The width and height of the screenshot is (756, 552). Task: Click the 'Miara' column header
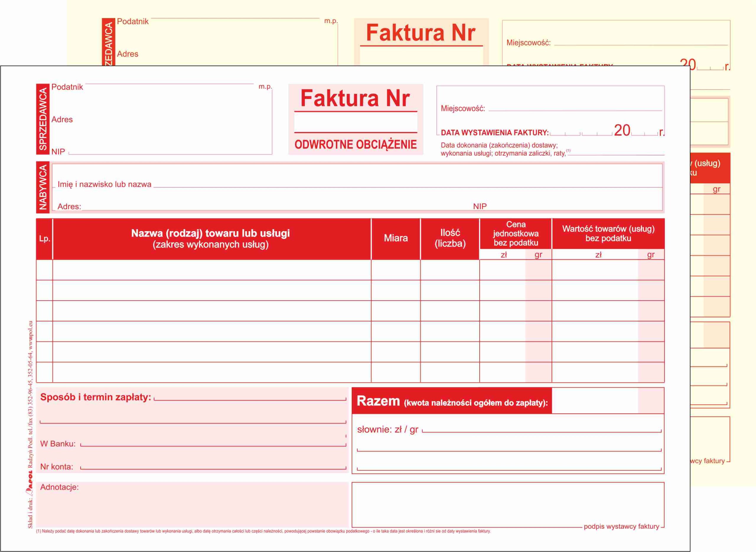pos(396,239)
